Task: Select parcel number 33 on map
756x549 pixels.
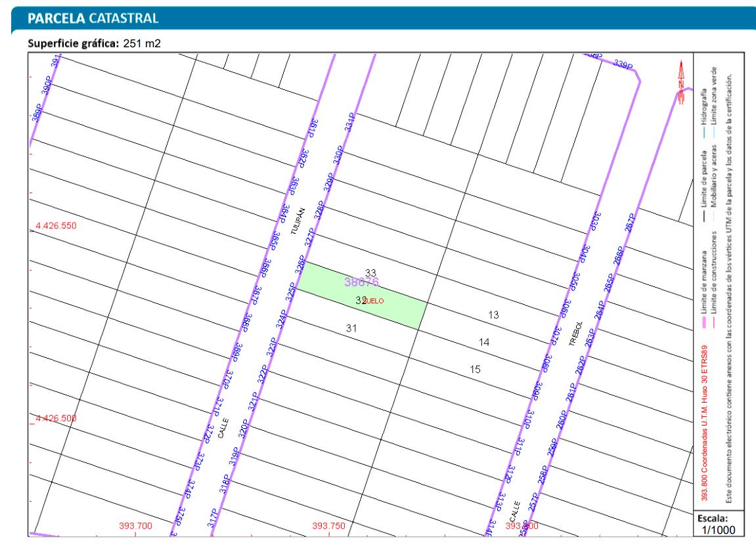Action: pyautogui.click(x=371, y=273)
